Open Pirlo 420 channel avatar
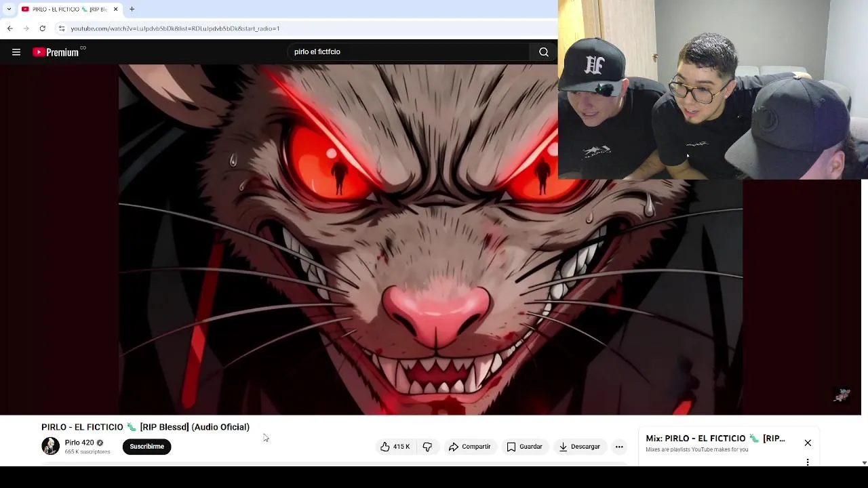 click(50, 446)
